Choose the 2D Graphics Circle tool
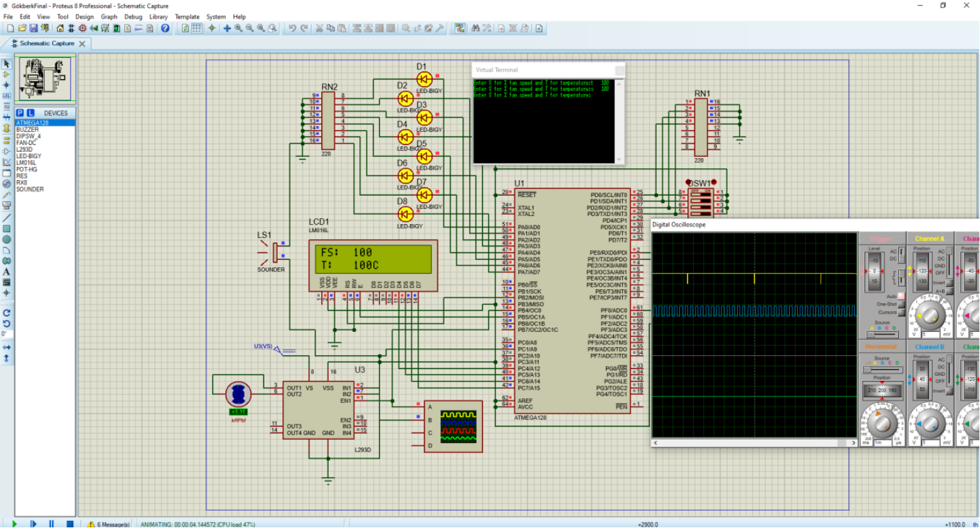This screenshot has width=980, height=528. point(7,239)
